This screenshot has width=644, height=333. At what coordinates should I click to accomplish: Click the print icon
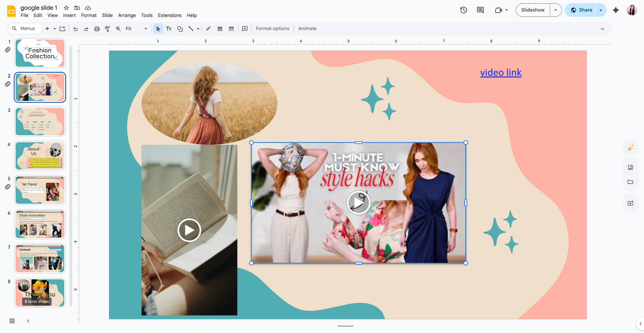pyautogui.click(x=97, y=29)
